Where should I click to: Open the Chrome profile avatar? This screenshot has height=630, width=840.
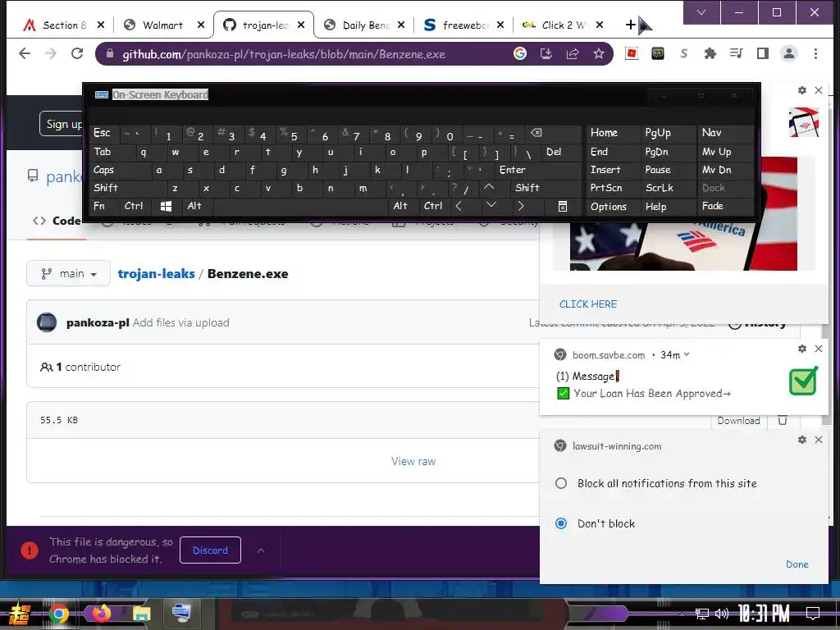[788, 53]
